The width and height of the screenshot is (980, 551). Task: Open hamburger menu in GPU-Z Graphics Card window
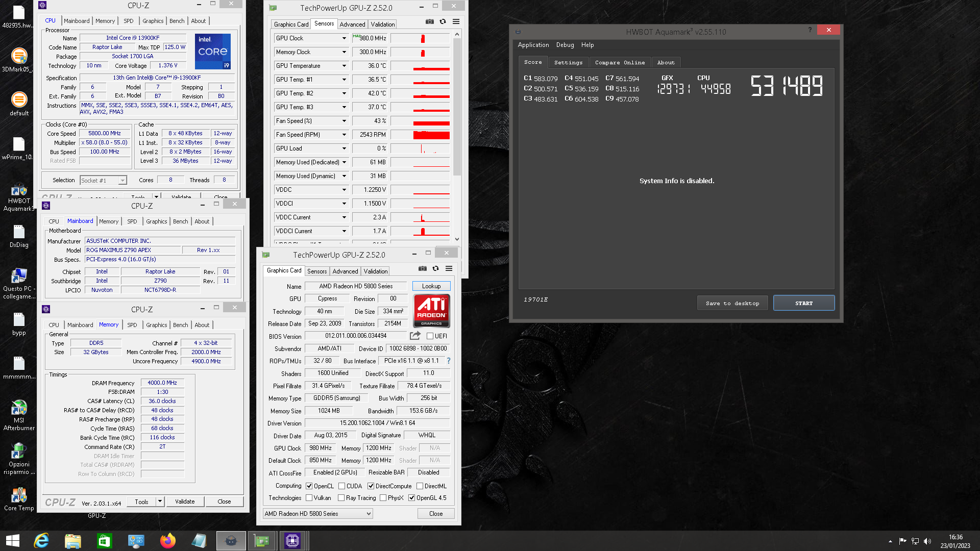pos(449,268)
